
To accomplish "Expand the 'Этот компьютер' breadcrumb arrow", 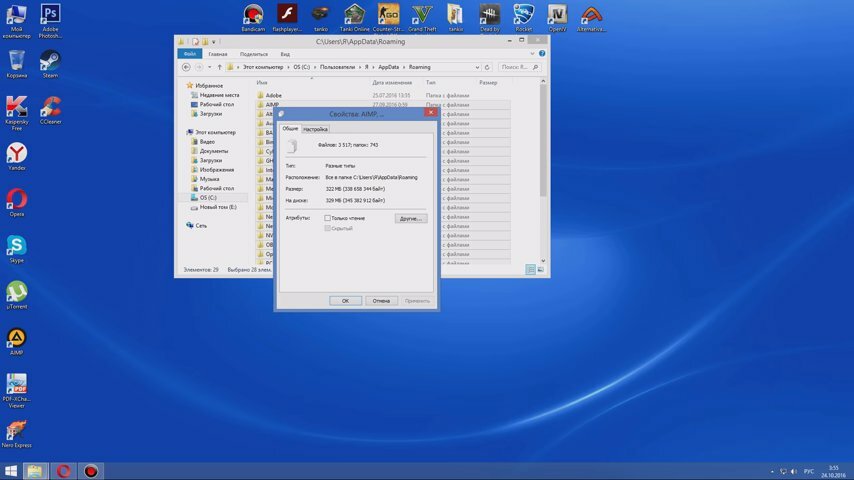I will click(x=288, y=67).
